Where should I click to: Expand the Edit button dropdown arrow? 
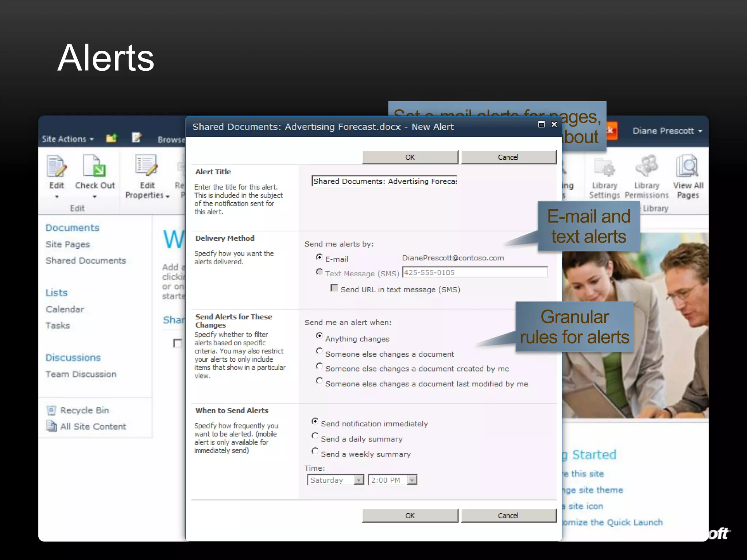coord(57,197)
